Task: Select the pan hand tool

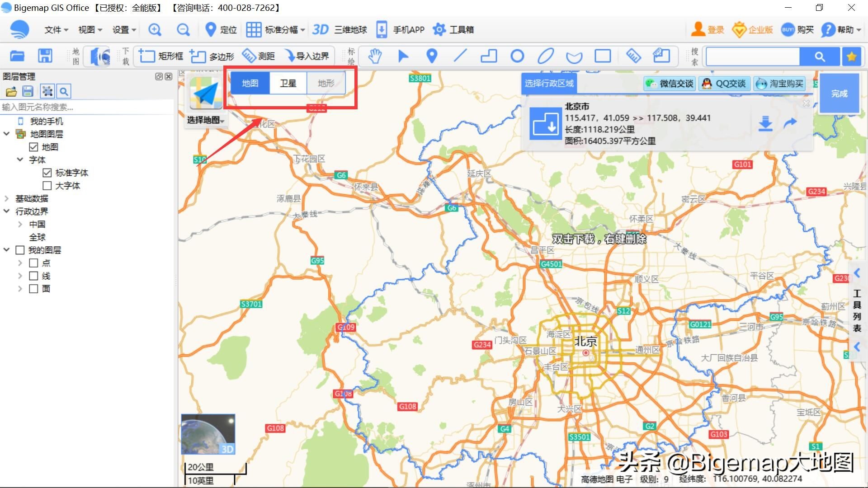Action: click(375, 56)
